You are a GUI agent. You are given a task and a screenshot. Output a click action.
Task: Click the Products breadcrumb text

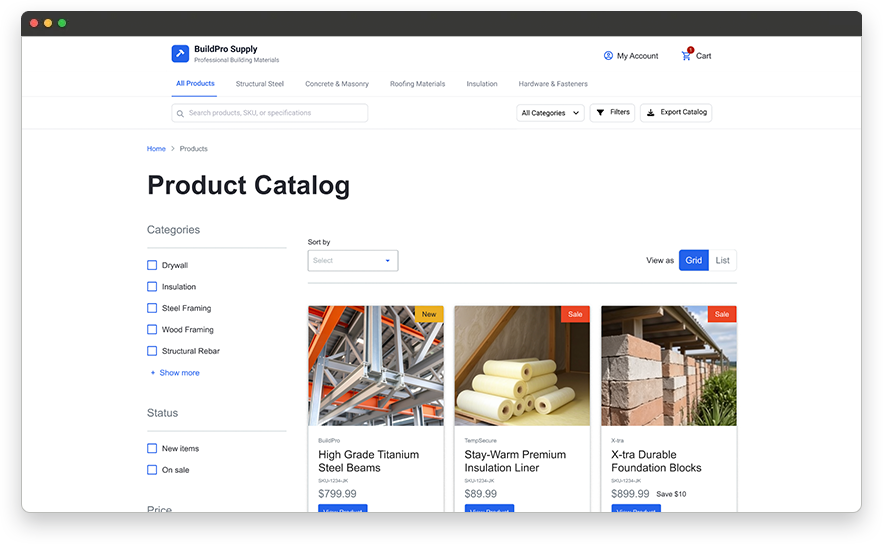click(194, 149)
